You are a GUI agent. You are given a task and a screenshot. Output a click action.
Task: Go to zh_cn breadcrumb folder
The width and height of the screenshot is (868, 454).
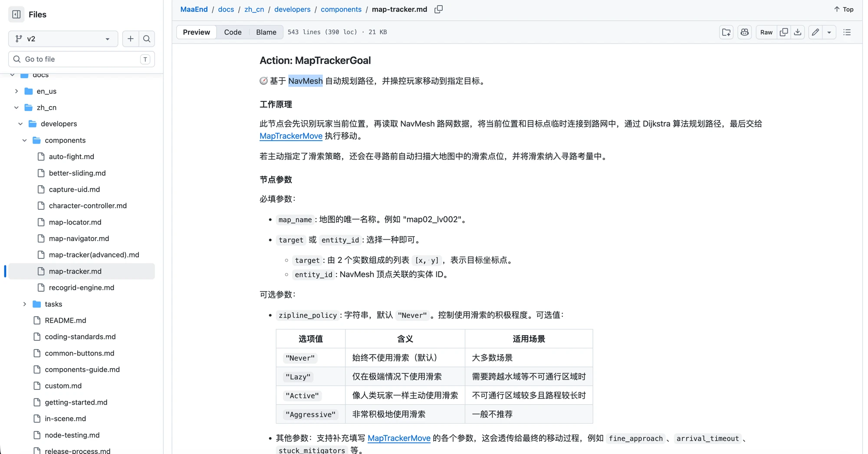tap(254, 9)
